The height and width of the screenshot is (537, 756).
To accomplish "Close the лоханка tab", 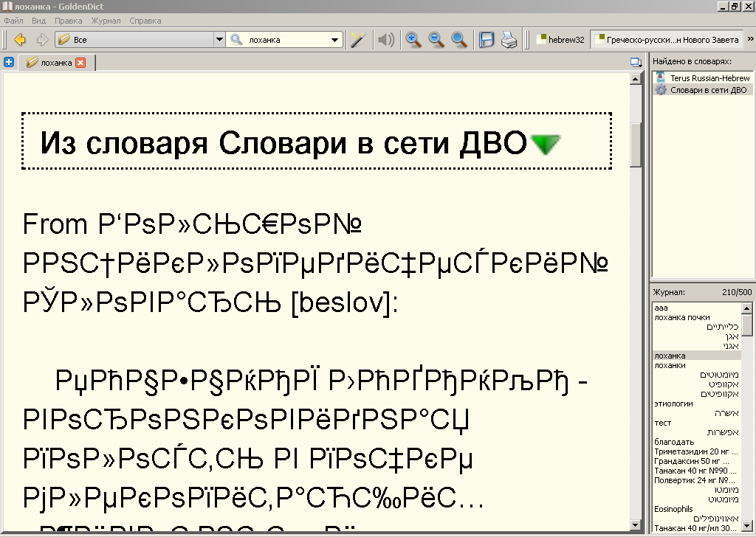I will pyautogui.click(x=80, y=63).
